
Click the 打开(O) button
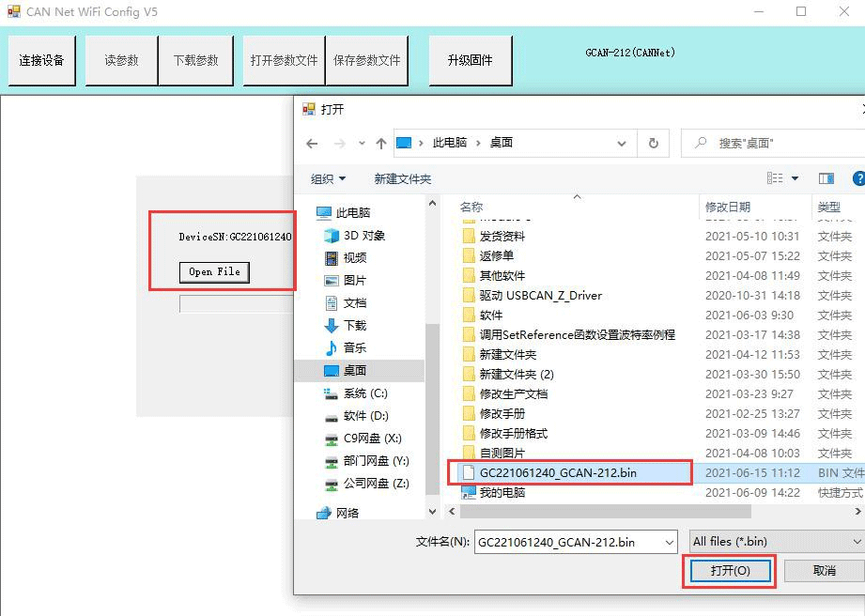click(730, 571)
